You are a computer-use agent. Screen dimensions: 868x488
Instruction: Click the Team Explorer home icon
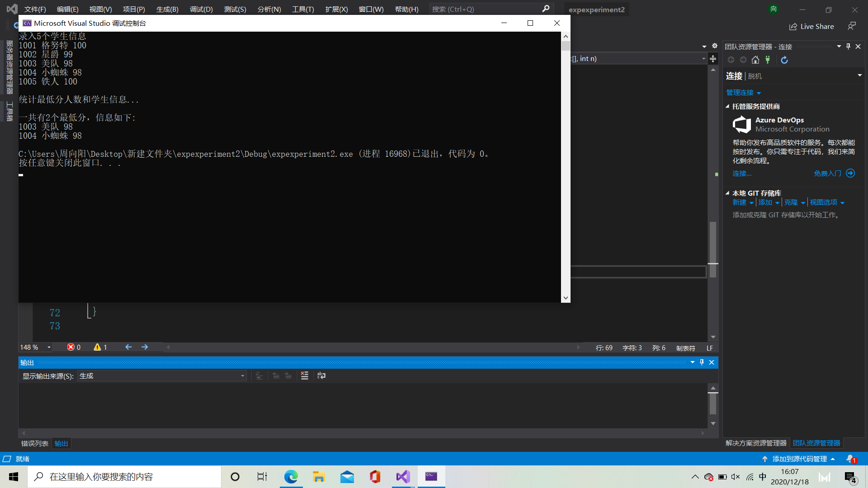click(x=755, y=60)
